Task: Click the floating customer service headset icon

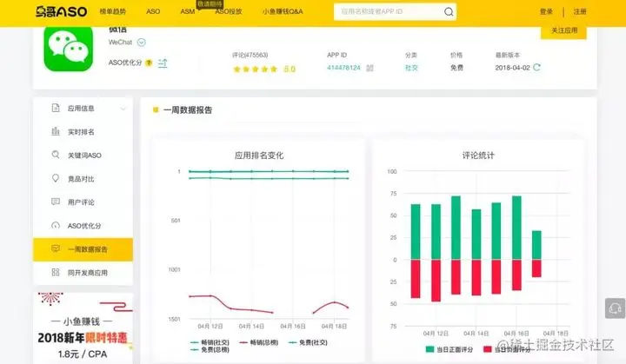Action: click(x=616, y=308)
